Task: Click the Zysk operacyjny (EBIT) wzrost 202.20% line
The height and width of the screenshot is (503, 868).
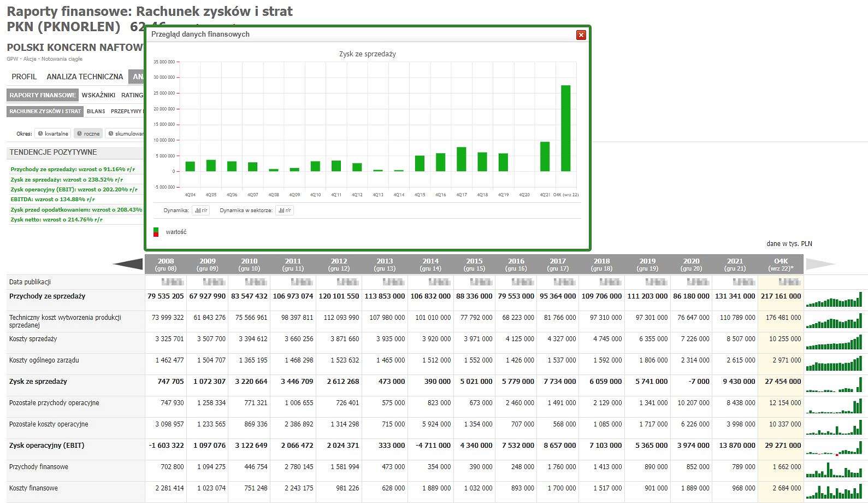Action: click(74, 190)
